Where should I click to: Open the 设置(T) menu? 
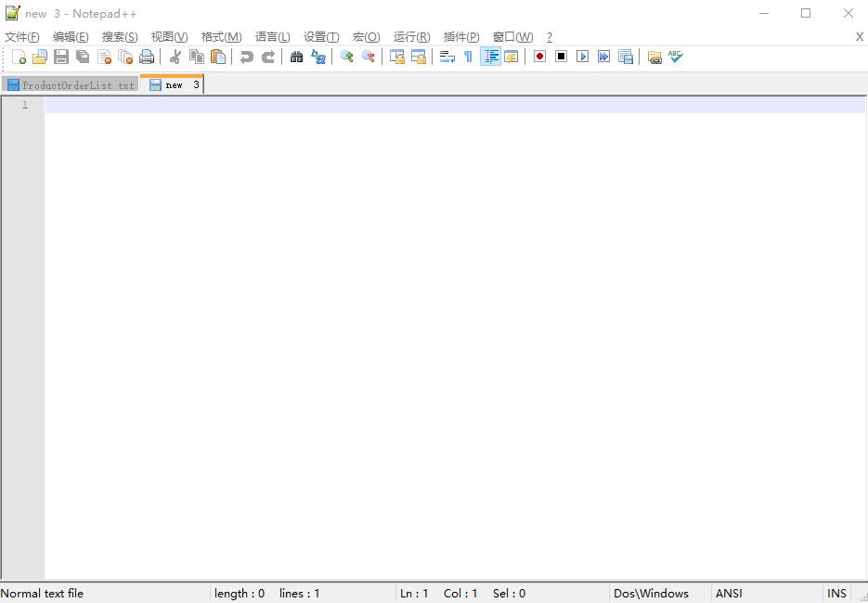(321, 37)
